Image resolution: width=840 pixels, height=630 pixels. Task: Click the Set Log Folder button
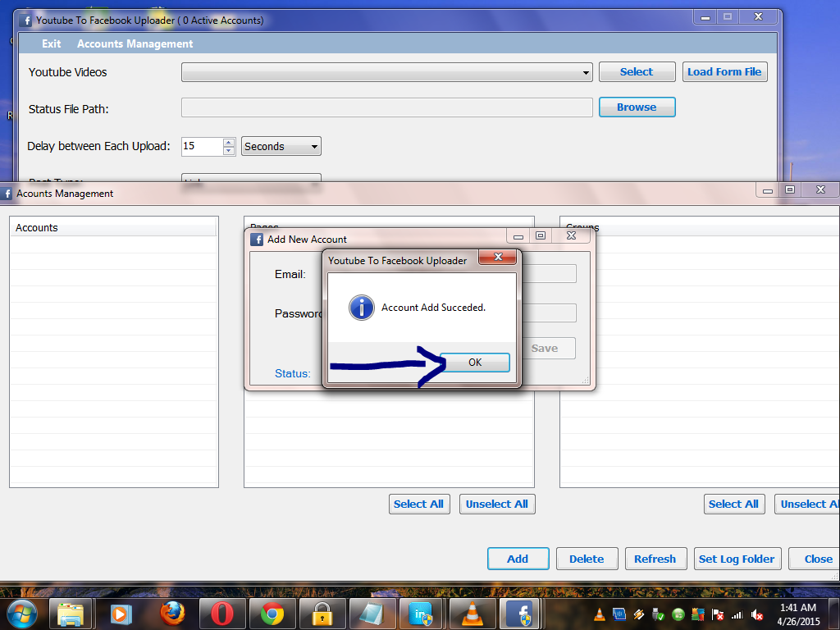(737, 559)
